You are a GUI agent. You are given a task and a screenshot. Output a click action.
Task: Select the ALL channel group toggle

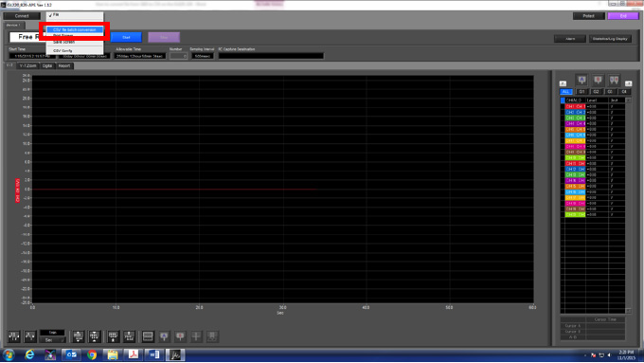point(565,92)
